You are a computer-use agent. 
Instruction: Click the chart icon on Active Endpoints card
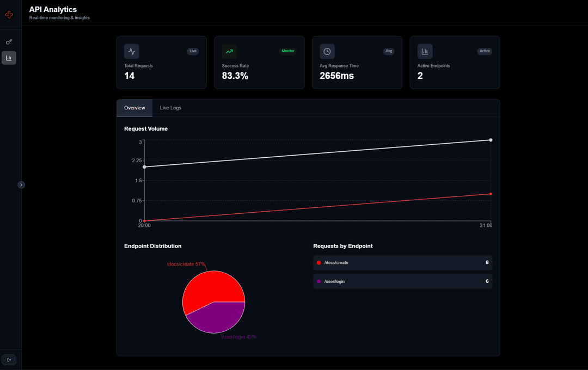425,51
